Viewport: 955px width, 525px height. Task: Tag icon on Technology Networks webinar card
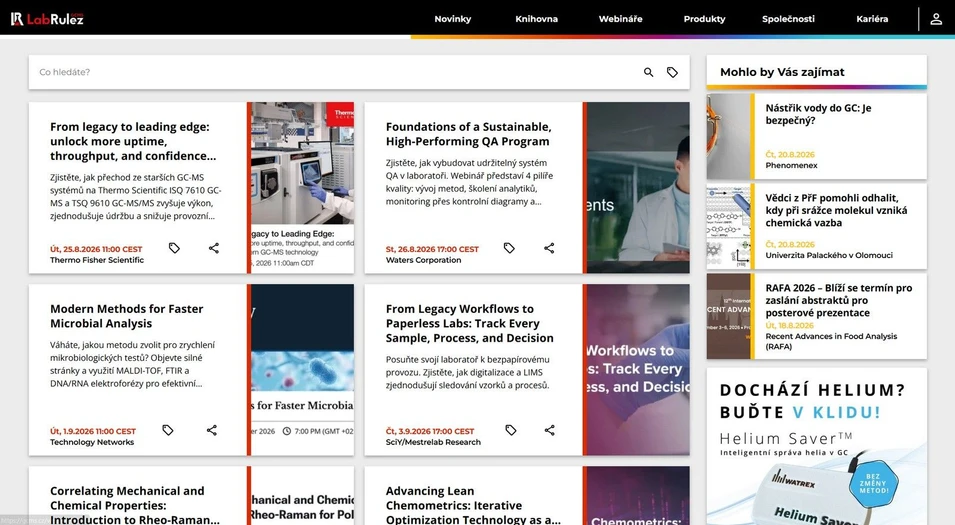tap(168, 430)
